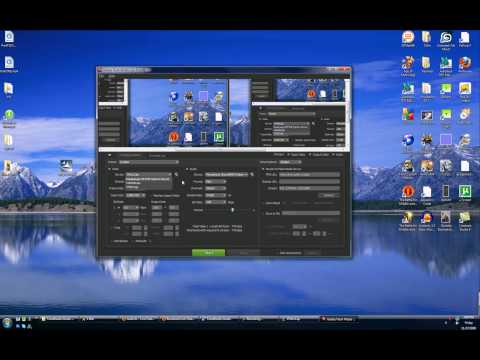Click the Flash Media taskbar button with red icon
Screen dimensions: 480x360
[338, 319]
